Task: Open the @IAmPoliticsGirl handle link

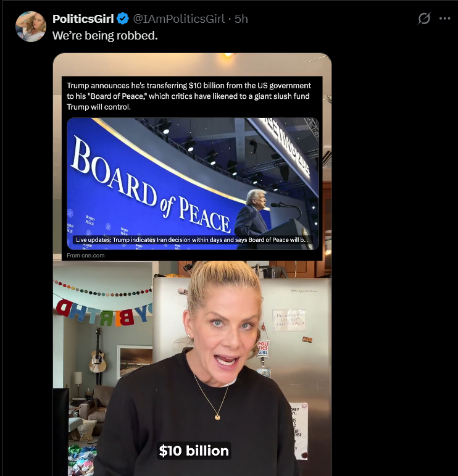Action: coord(179,19)
